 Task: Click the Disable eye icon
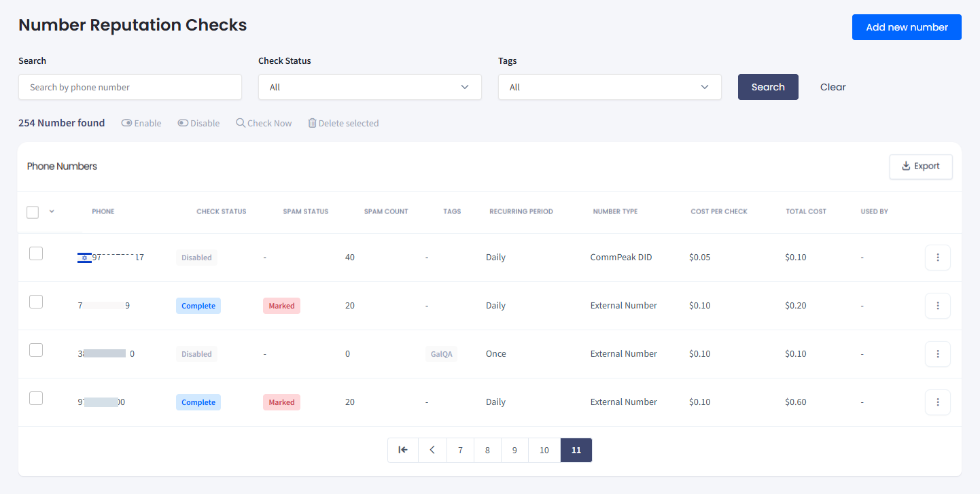coord(183,123)
